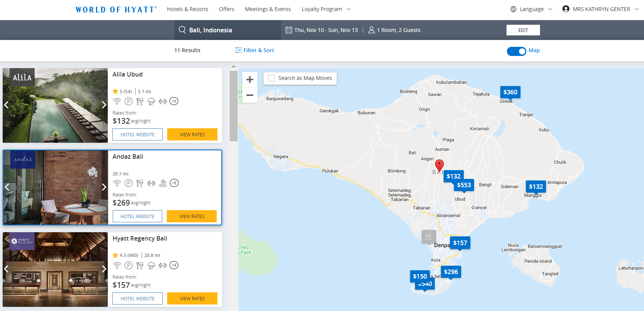Viewport: 644px width, 311px height.
Task: Go to the Offers page
Action: coord(227,9)
